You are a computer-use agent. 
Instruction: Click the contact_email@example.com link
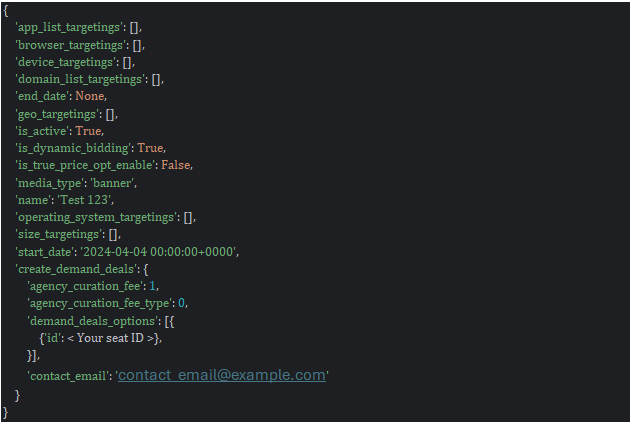pos(222,375)
